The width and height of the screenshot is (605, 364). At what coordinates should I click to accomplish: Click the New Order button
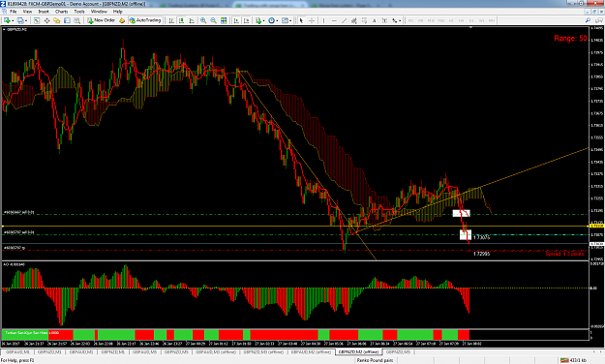pyautogui.click(x=101, y=20)
